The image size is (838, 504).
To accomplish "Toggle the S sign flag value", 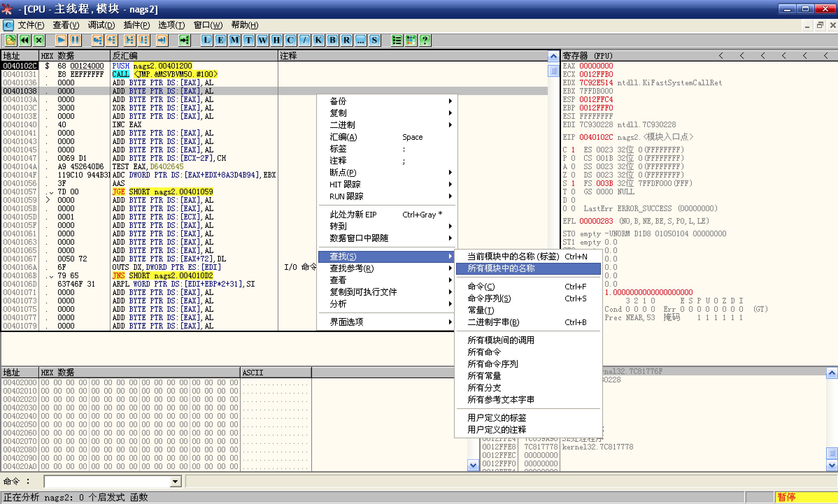I will tap(573, 183).
